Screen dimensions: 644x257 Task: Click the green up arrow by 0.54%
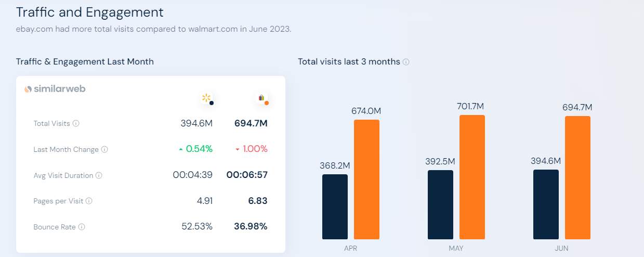(x=180, y=149)
